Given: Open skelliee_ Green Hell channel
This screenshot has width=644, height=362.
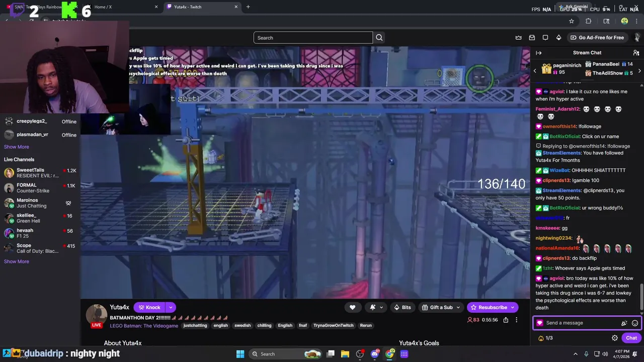Looking at the screenshot, I should (40, 218).
